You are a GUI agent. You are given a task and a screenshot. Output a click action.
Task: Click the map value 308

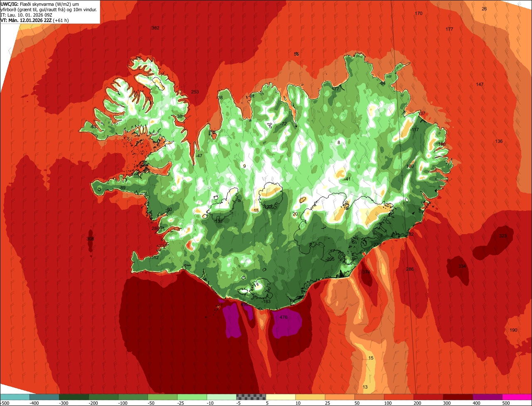coord(90,239)
